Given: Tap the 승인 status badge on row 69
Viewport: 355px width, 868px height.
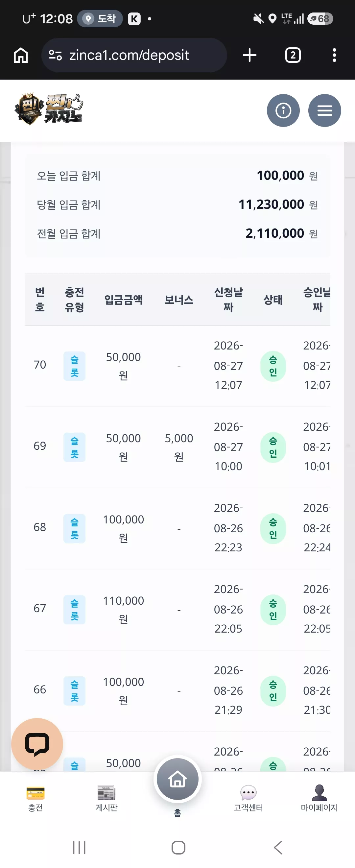Looking at the screenshot, I should tap(273, 447).
